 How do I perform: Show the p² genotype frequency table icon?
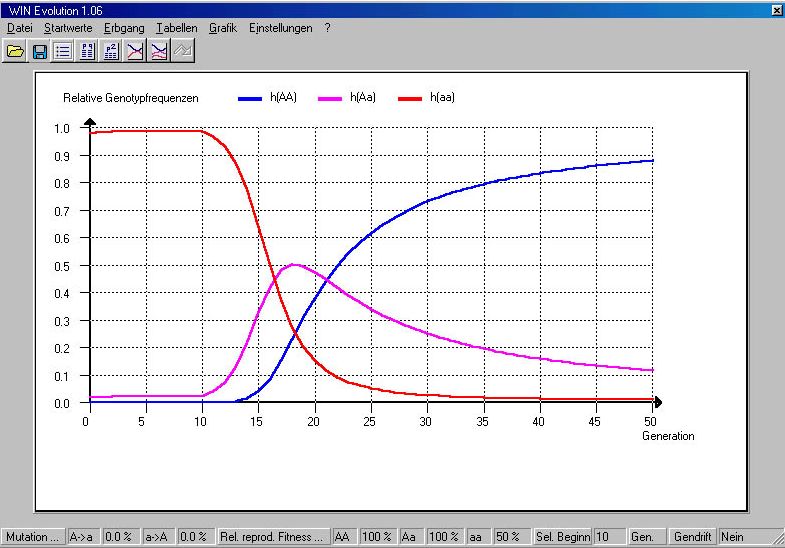(111, 51)
